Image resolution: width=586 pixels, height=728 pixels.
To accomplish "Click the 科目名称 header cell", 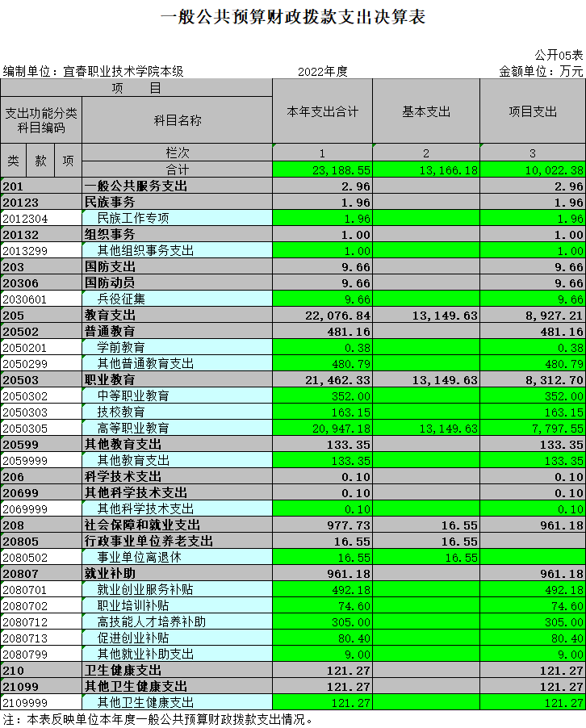I will coord(177,120).
